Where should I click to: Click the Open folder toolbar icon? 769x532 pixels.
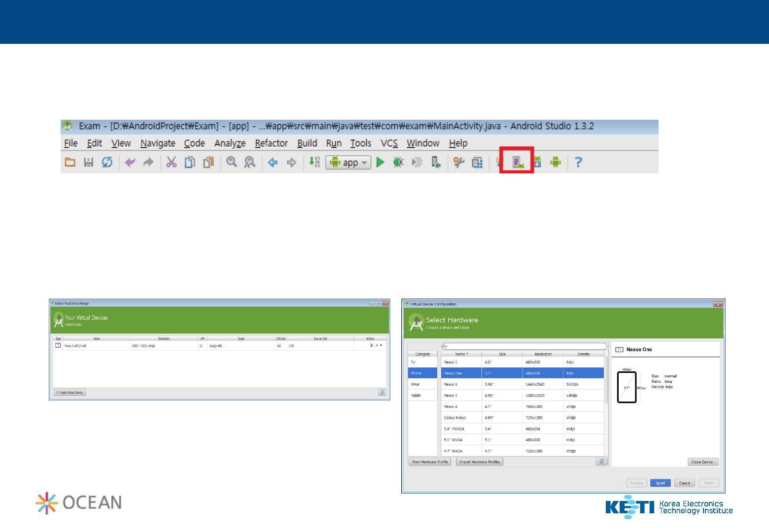[x=70, y=162]
